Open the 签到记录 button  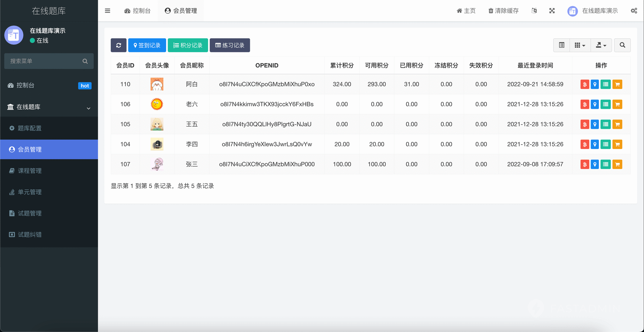pos(147,45)
